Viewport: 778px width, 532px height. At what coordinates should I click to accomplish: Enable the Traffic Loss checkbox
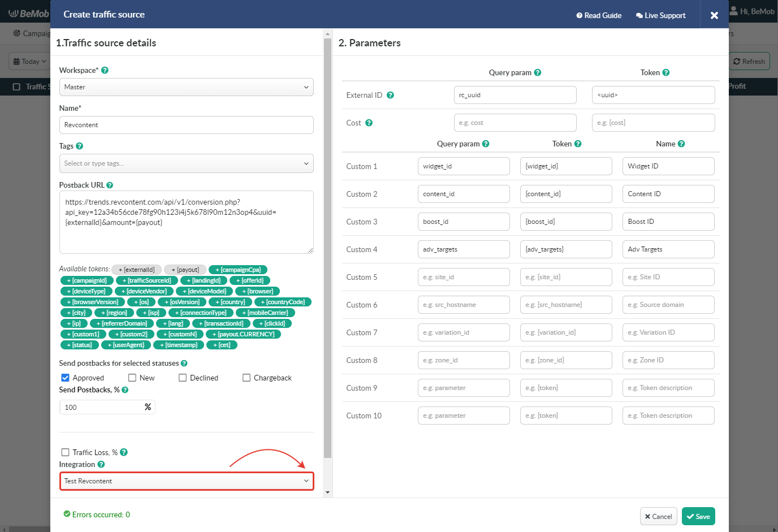click(65, 452)
